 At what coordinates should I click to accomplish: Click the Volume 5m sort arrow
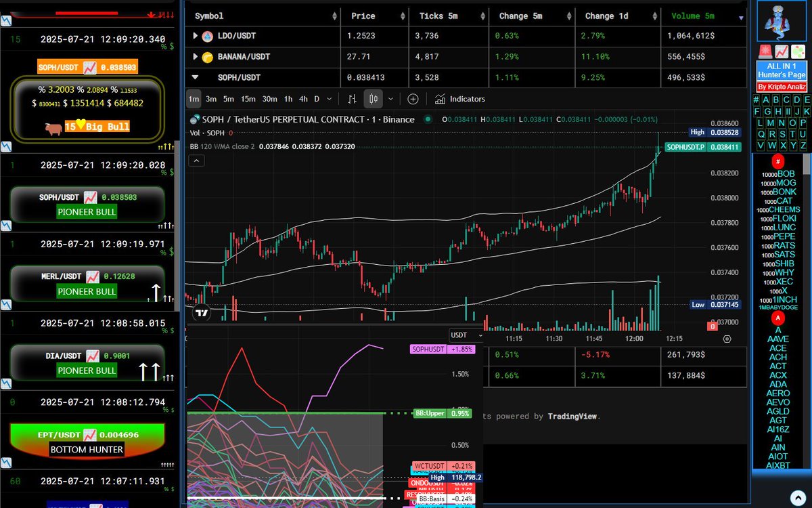pos(740,18)
